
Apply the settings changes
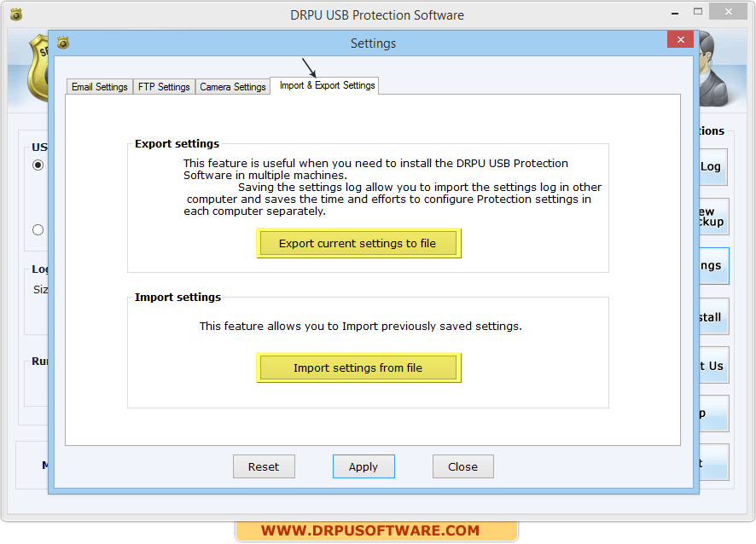tap(363, 466)
